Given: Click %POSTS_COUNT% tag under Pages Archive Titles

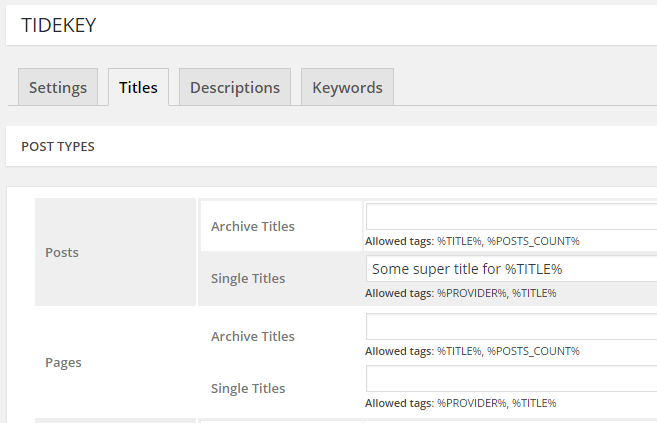Looking at the screenshot, I should pyautogui.click(x=533, y=351).
